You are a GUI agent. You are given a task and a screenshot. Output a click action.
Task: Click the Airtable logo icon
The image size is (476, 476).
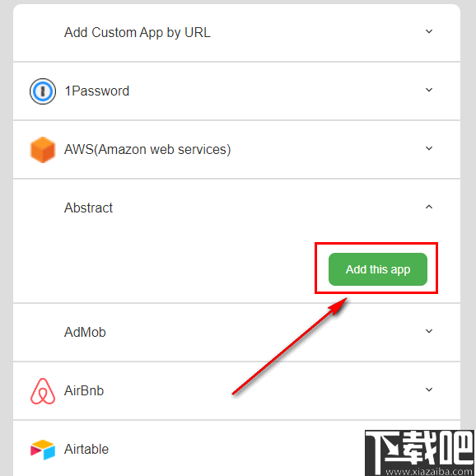[x=43, y=450]
